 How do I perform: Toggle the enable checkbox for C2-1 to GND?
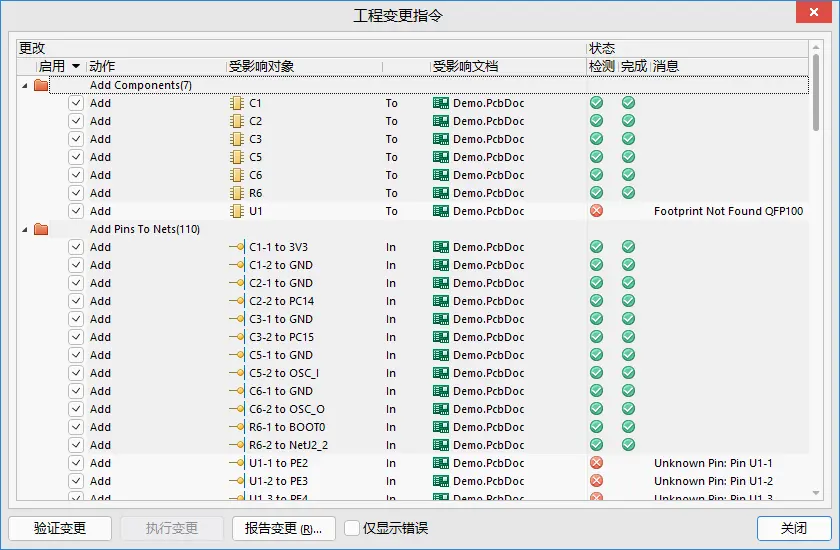(x=76, y=283)
